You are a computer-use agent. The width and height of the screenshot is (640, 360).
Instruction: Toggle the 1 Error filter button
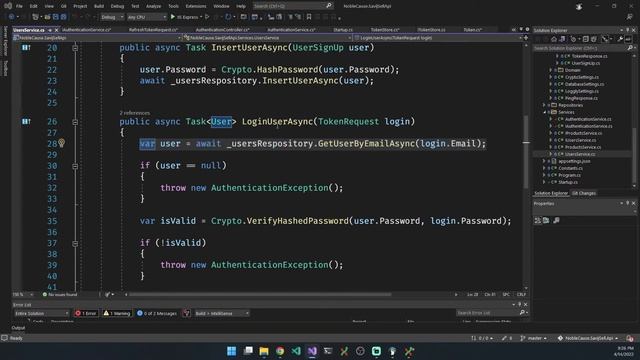click(86, 313)
